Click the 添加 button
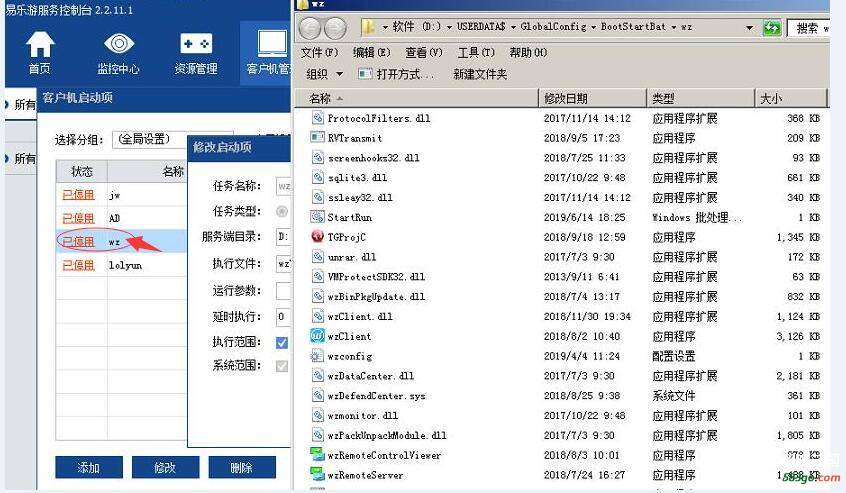Viewport: 846px width, 493px height. tap(88, 467)
